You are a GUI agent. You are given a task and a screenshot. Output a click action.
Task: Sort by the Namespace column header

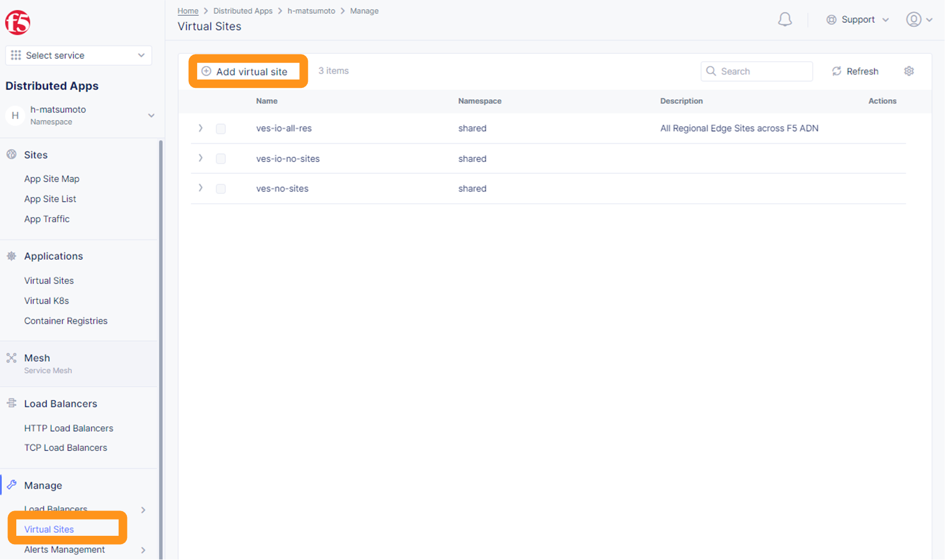480,101
